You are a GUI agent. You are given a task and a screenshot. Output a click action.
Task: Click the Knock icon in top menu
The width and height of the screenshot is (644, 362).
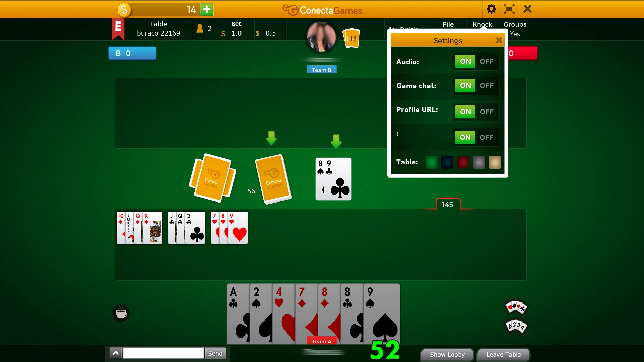(482, 24)
